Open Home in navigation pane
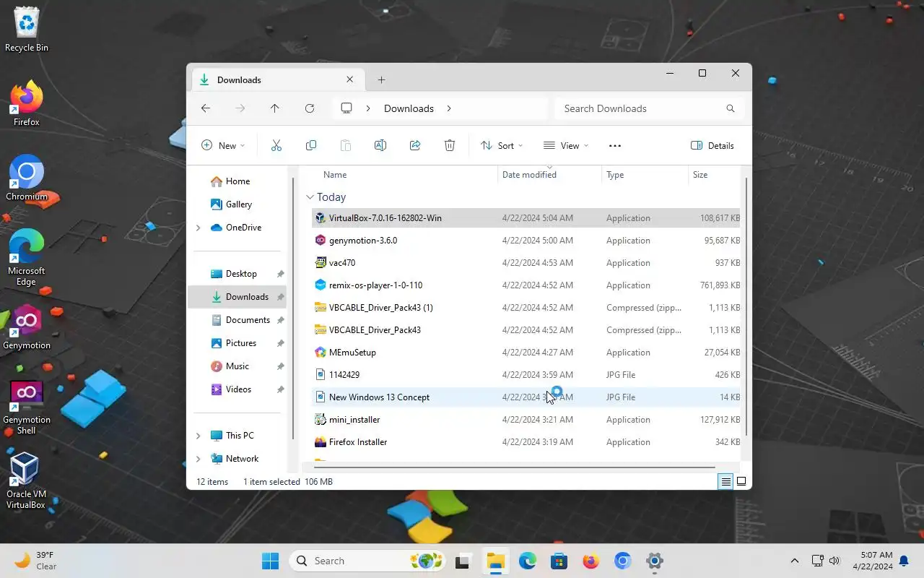This screenshot has height=578, width=924. [x=237, y=181]
